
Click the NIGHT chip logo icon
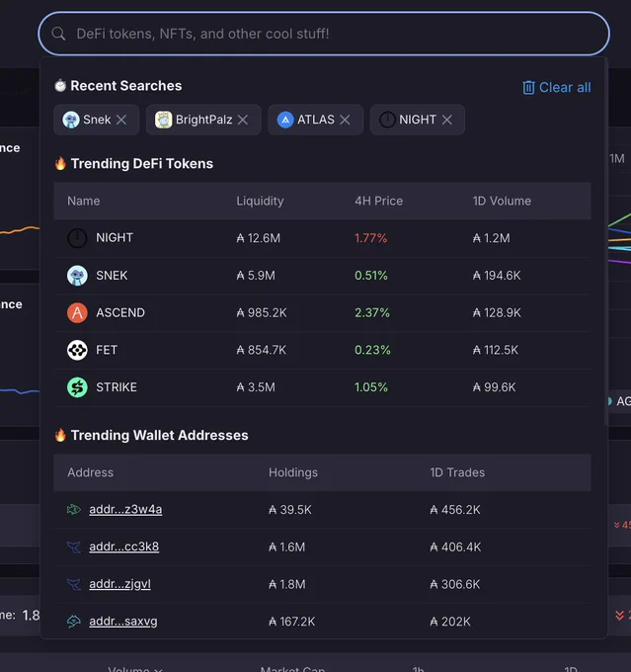(x=387, y=120)
